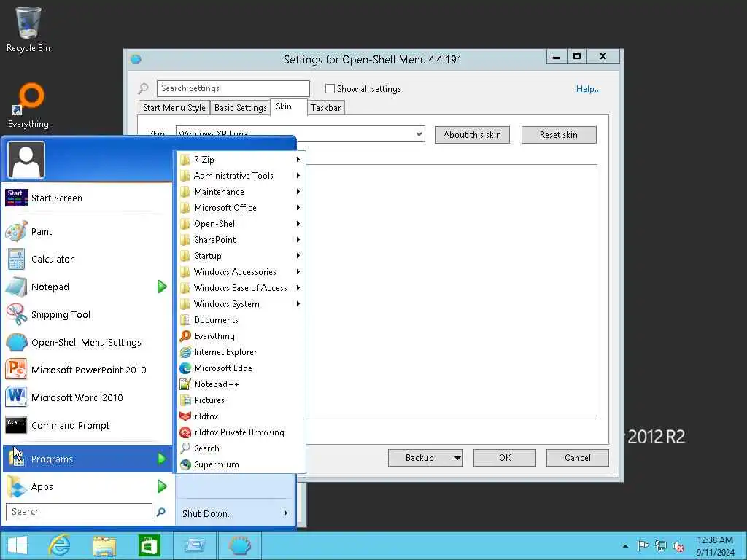
Task: Confirm settings with the OK button
Action: coord(505,458)
